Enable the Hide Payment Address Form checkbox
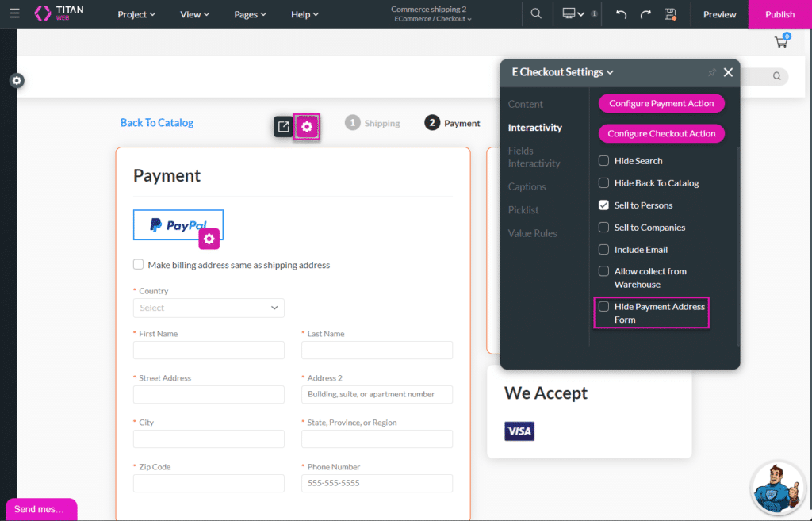812x521 pixels. tap(604, 307)
